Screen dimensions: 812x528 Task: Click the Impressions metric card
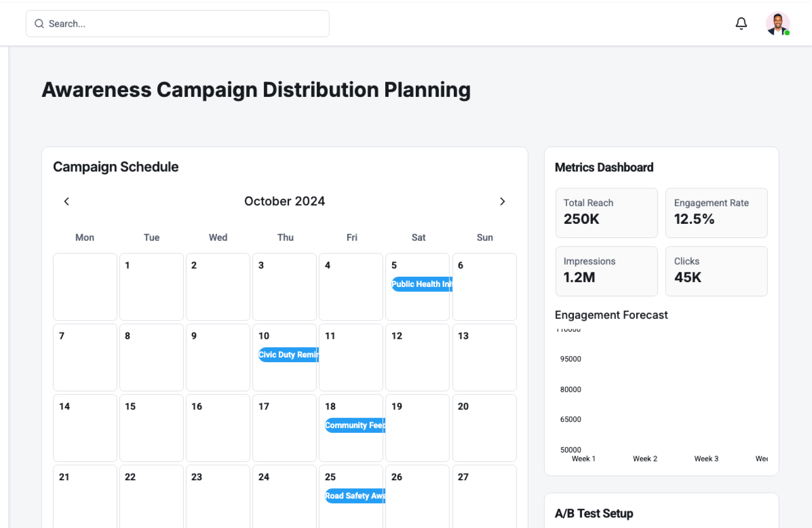(x=606, y=271)
